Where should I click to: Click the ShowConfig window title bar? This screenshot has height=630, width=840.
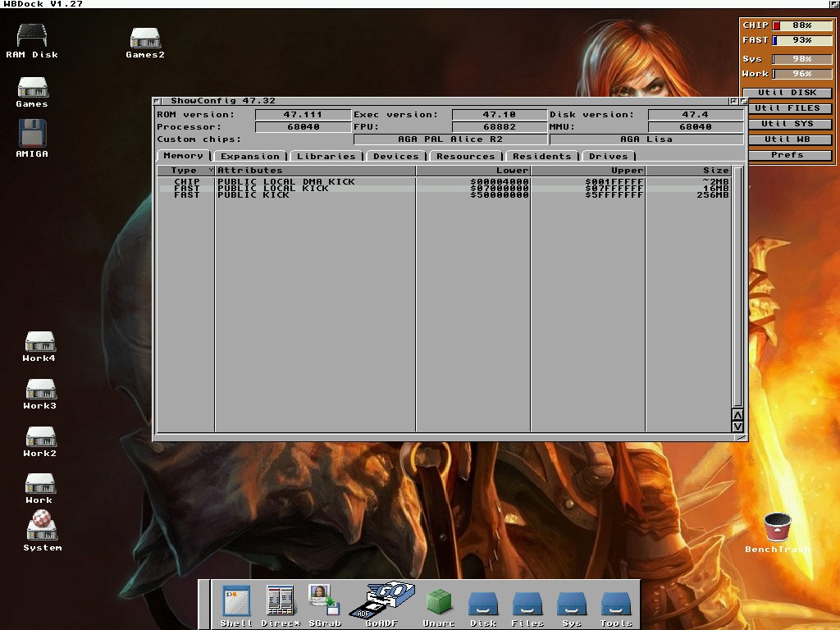click(x=445, y=101)
